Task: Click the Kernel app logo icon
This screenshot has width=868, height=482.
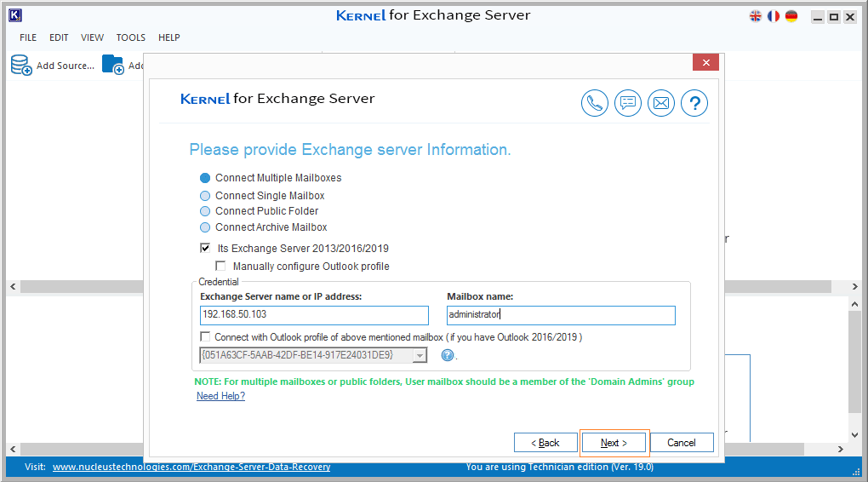Action: pos(15,15)
